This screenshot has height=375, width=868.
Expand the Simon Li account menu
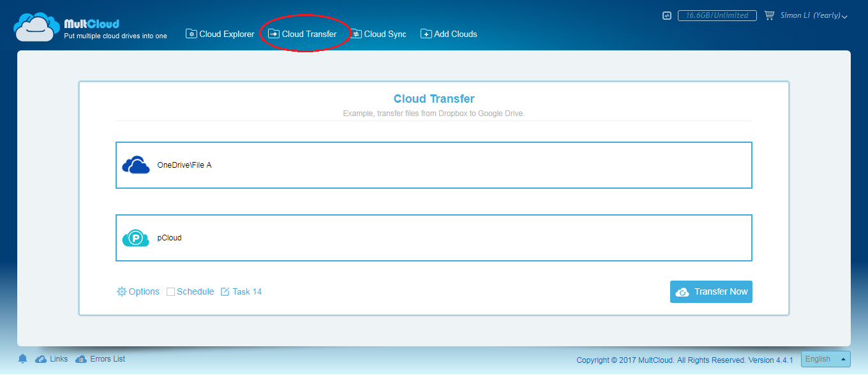(x=814, y=15)
